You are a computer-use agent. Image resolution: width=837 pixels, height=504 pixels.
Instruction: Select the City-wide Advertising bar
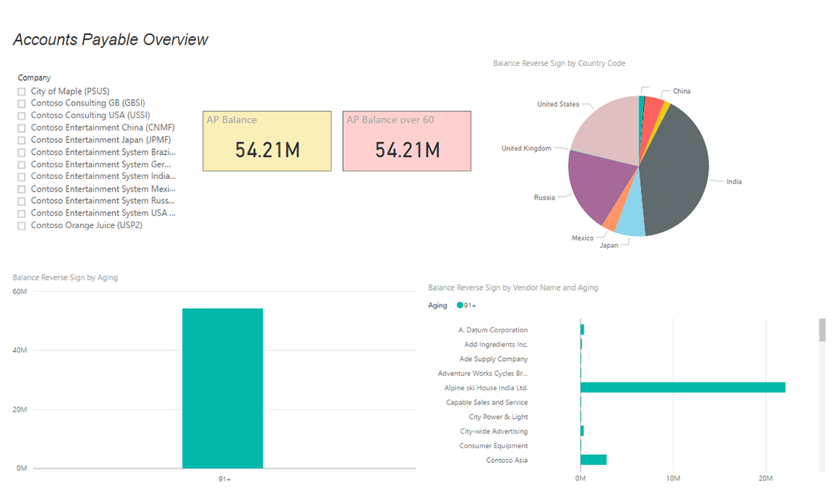[x=582, y=431]
